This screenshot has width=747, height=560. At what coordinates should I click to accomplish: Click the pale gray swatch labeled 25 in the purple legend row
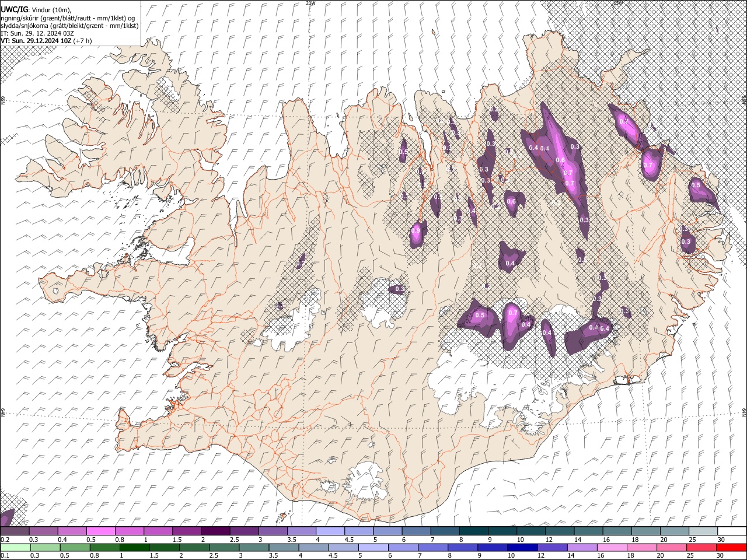703,531
